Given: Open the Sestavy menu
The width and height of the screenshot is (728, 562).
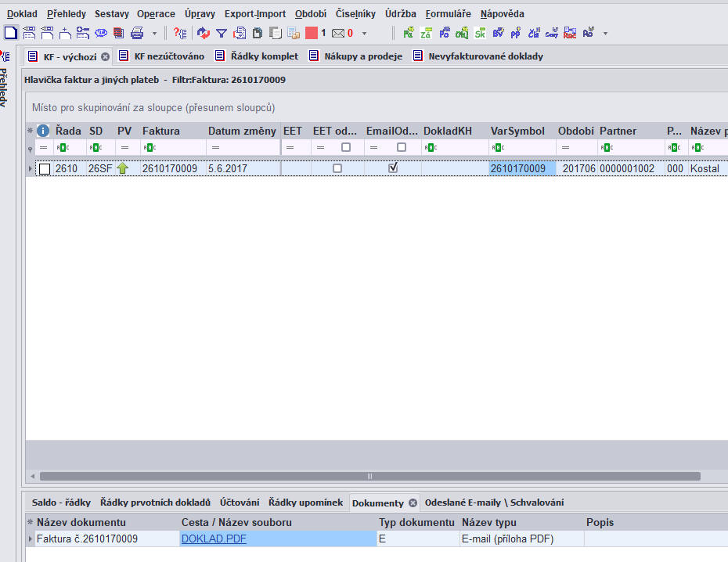Looking at the screenshot, I should coord(111,14).
